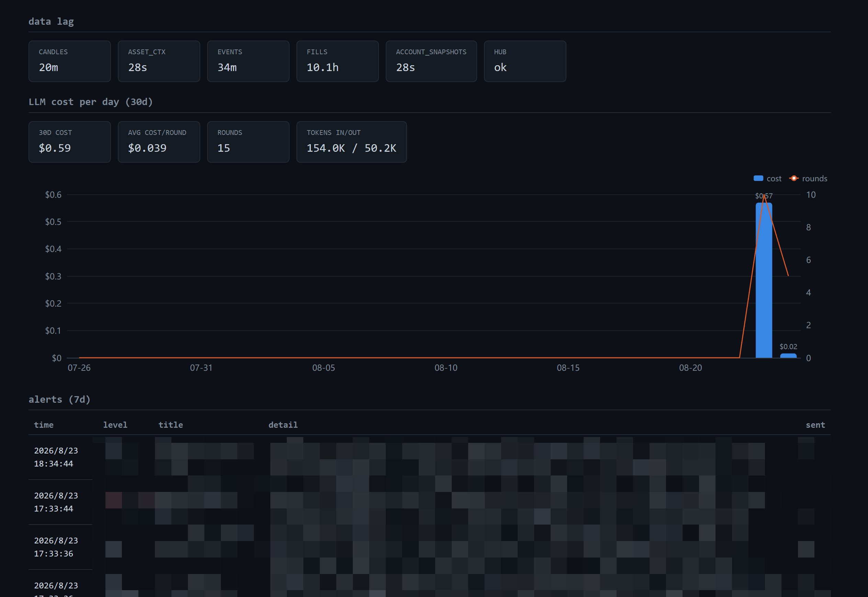The height and width of the screenshot is (597, 868).
Task: Sort alerts by the title column header
Action: coord(171,425)
